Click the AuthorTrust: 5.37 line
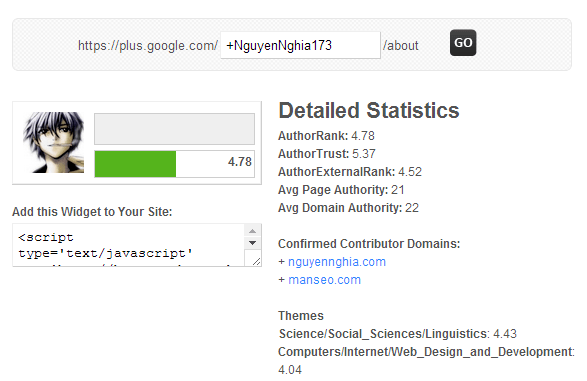The height and width of the screenshot is (381, 587). pyautogui.click(x=326, y=153)
